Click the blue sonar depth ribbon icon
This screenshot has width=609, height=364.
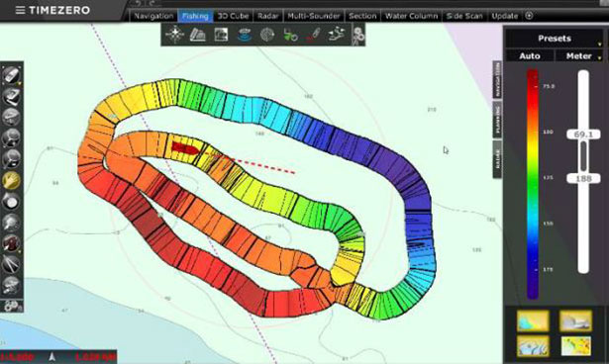245,35
